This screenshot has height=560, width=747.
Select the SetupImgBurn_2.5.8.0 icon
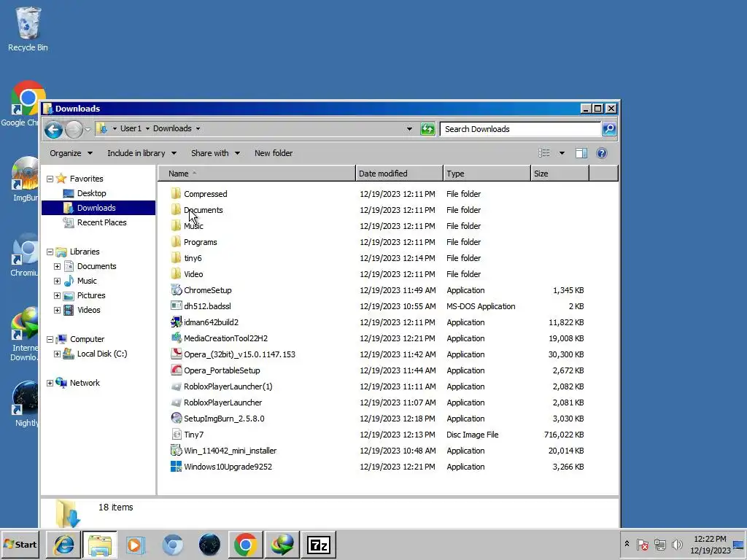(x=177, y=418)
